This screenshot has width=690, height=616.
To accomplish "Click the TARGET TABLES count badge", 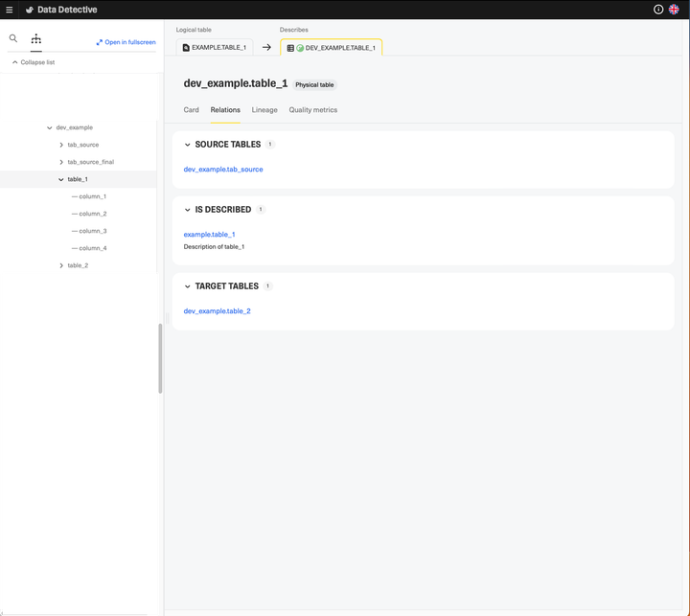I will [x=267, y=286].
